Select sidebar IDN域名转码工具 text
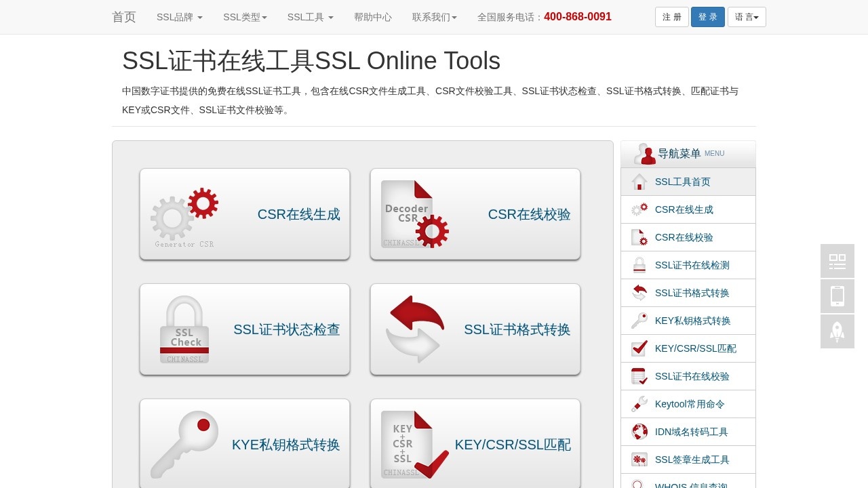Image resolution: width=868 pixels, height=488 pixels. click(x=692, y=432)
